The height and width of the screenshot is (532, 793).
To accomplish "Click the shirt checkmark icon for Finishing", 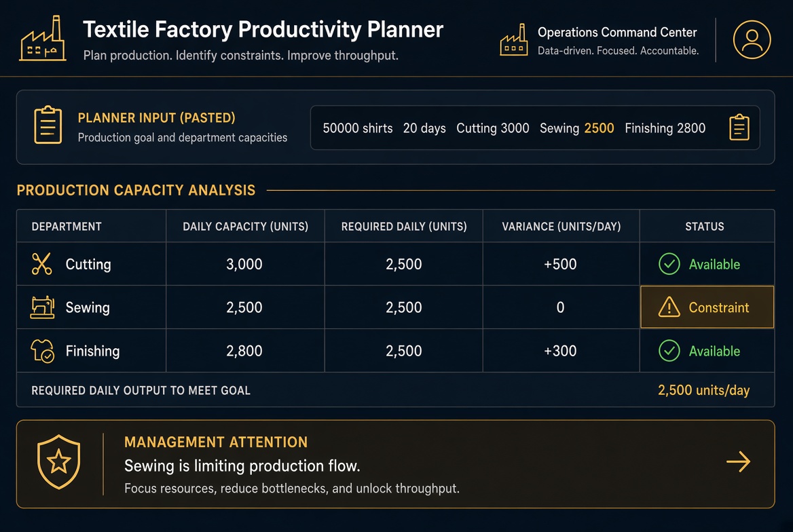I will [43, 351].
